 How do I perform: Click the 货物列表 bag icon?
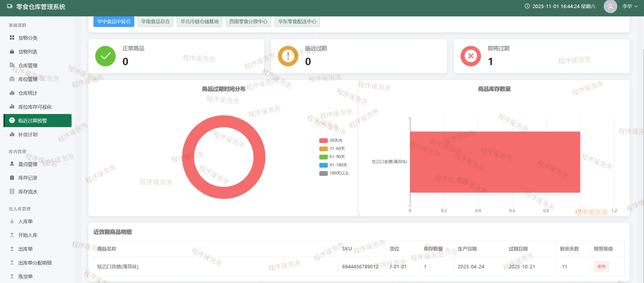(x=12, y=51)
